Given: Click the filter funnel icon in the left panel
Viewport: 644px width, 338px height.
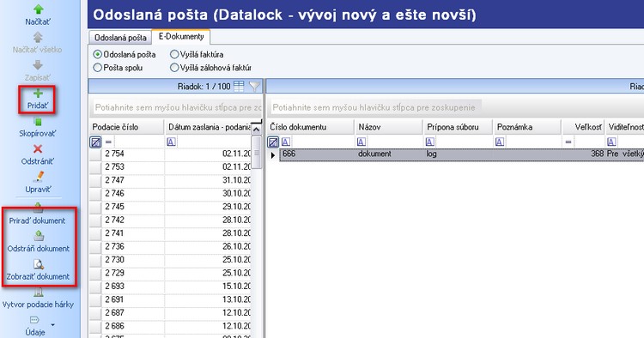Looking at the screenshot, I should point(255,86).
